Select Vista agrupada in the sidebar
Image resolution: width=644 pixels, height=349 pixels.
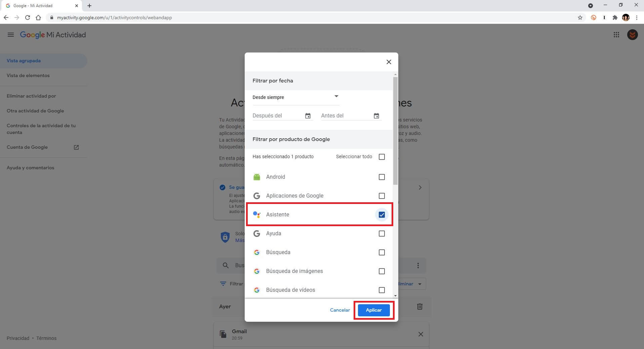pyautogui.click(x=43, y=61)
